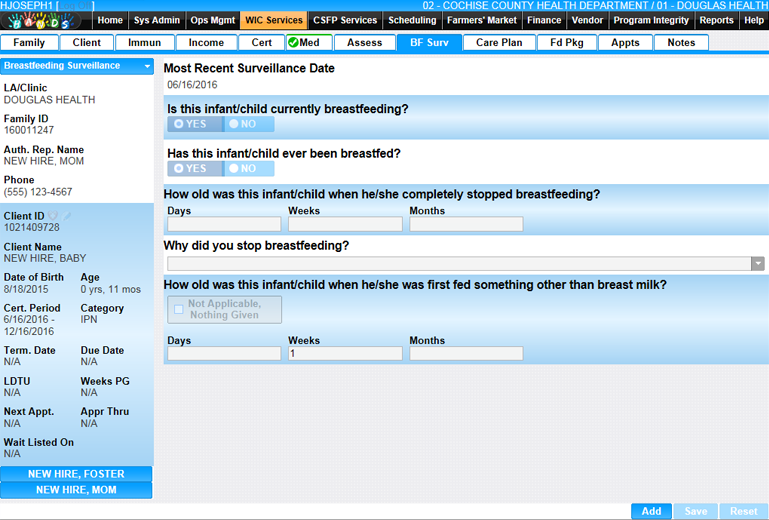Click the Log Off link
Image resolution: width=769 pixels, height=520 pixels.
click(76, 6)
